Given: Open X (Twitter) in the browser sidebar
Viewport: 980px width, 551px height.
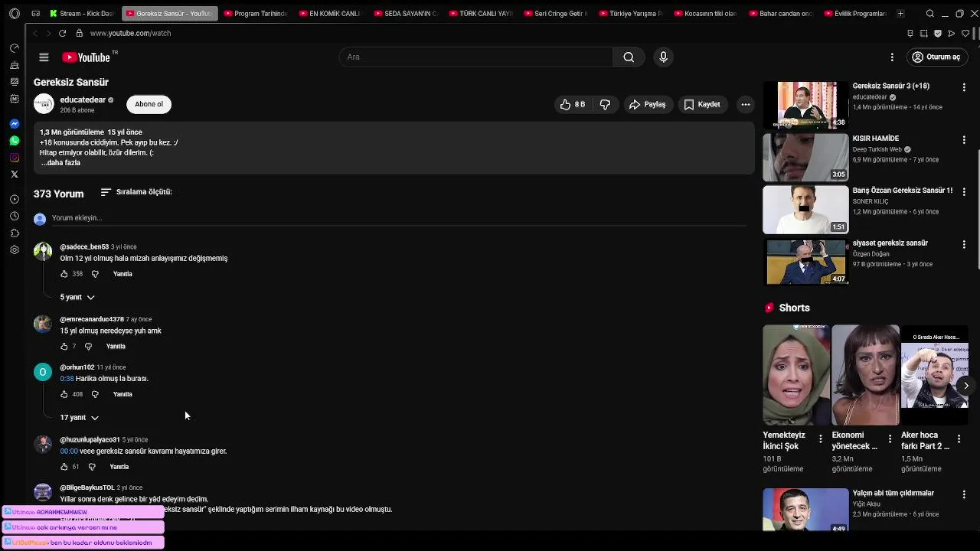Looking at the screenshot, I should 14,174.
